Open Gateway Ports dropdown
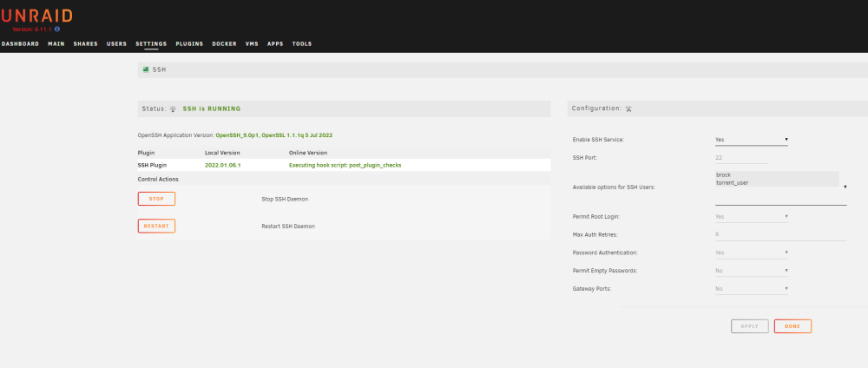 click(x=751, y=288)
